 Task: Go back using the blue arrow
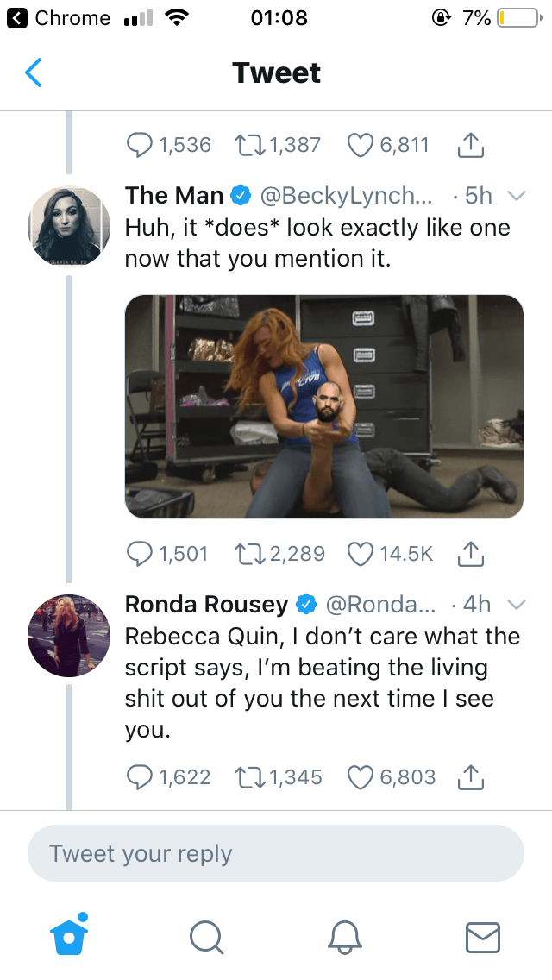(x=34, y=73)
